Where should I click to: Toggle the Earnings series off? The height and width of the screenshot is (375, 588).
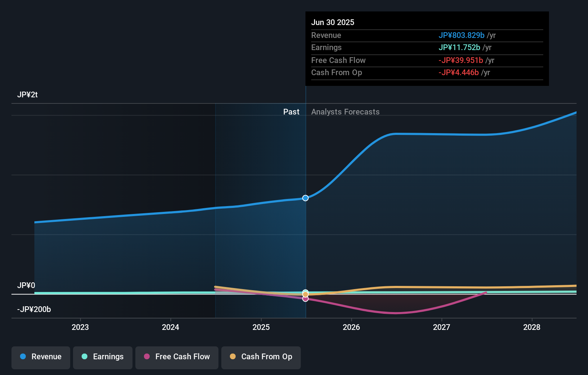(x=102, y=357)
